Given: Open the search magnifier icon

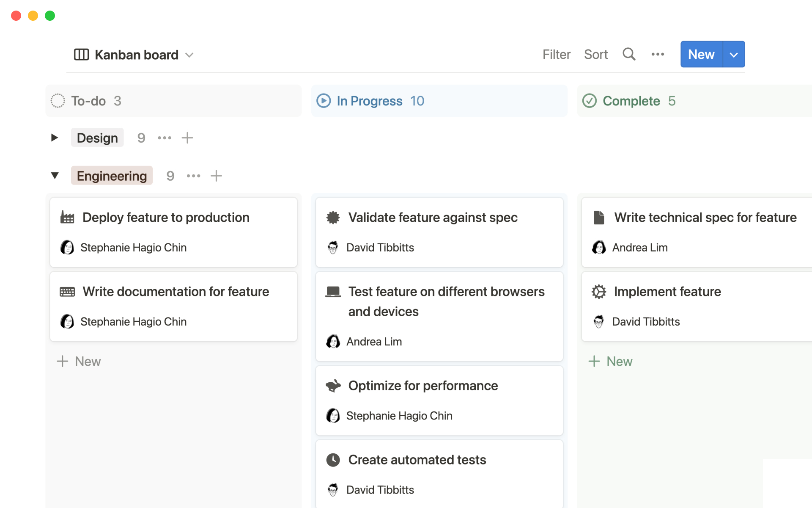Looking at the screenshot, I should point(629,54).
